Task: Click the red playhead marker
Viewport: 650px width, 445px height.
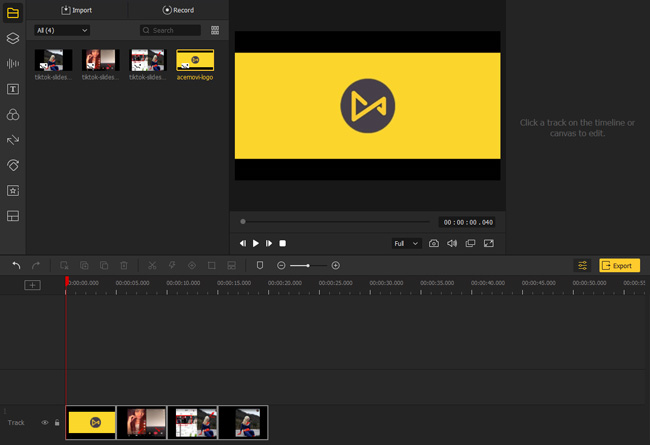Action: click(x=67, y=281)
